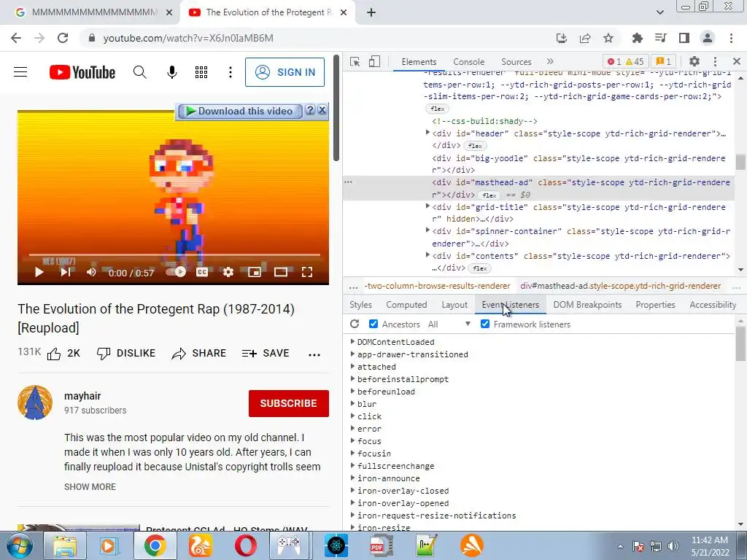
Task: Expand the div id contents node
Action: [427, 255]
